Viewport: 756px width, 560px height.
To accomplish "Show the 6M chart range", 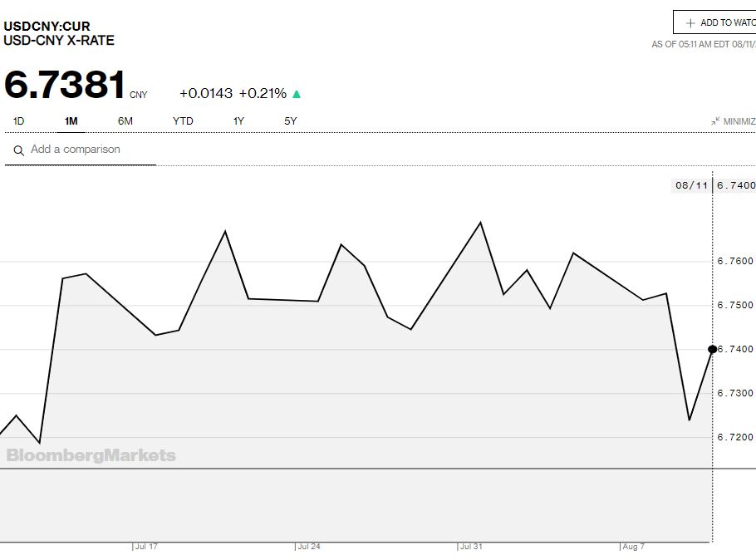I will pyautogui.click(x=125, y=121).
